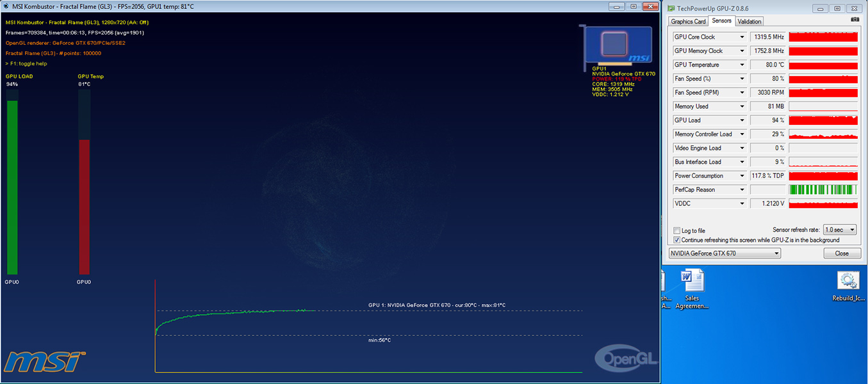Click the MSI Kombustor title bar icon
868x384 pixels.
6,6
